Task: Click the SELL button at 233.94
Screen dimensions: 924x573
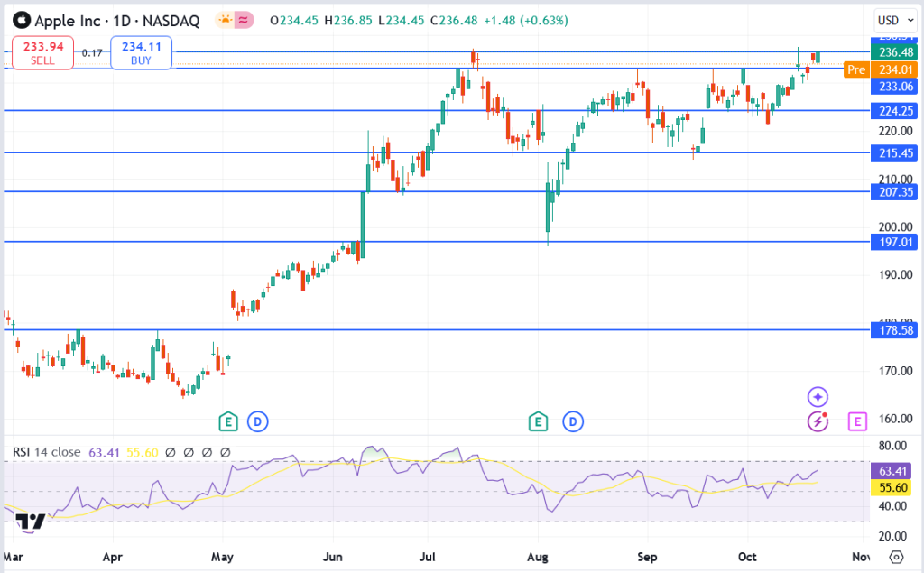Action: pos(43,52)
